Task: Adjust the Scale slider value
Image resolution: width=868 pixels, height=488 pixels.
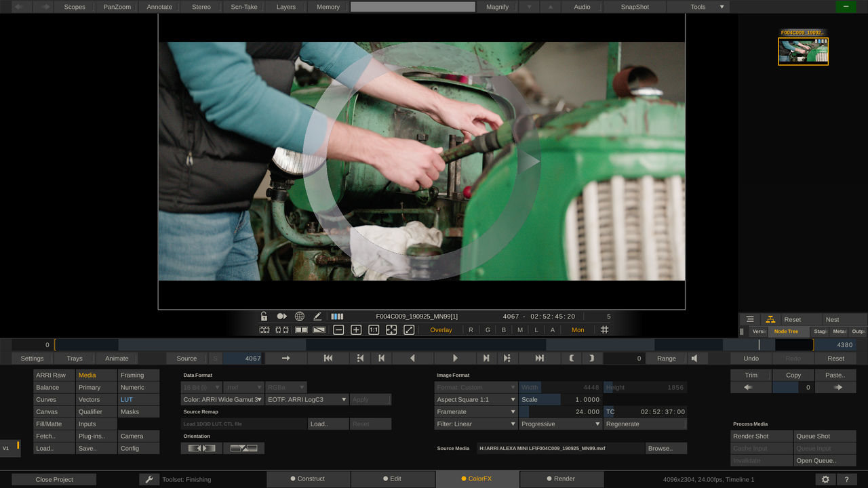Action: pos(561,400)
